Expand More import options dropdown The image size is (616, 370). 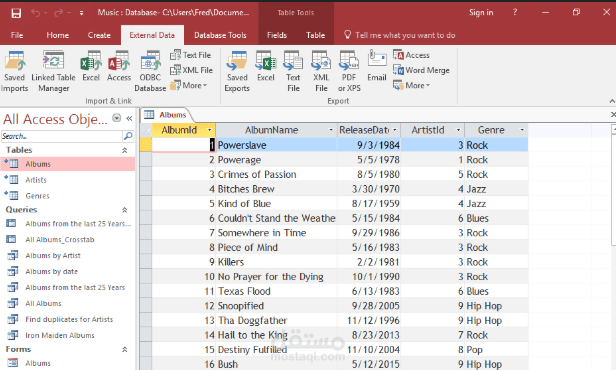pos(189,85)
